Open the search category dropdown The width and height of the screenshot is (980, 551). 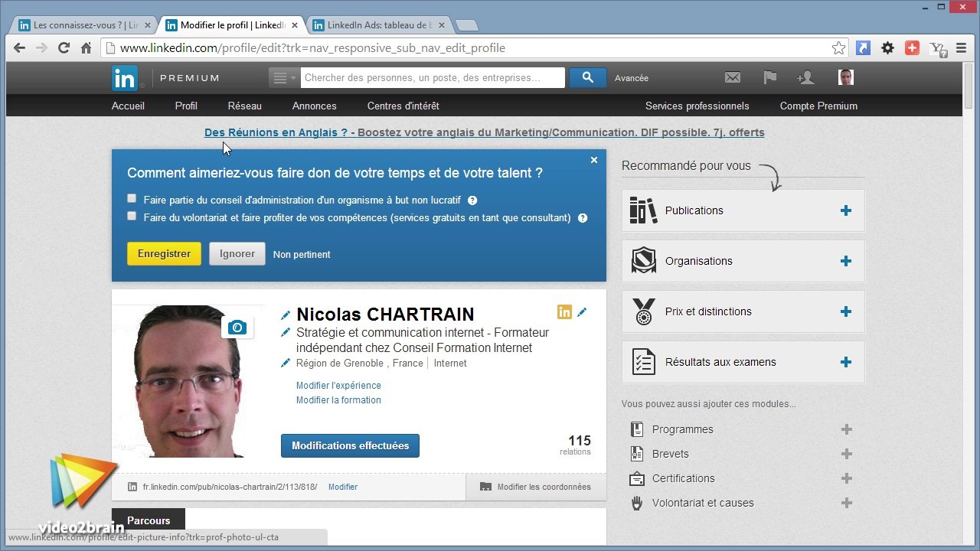[x=283, y=77]
